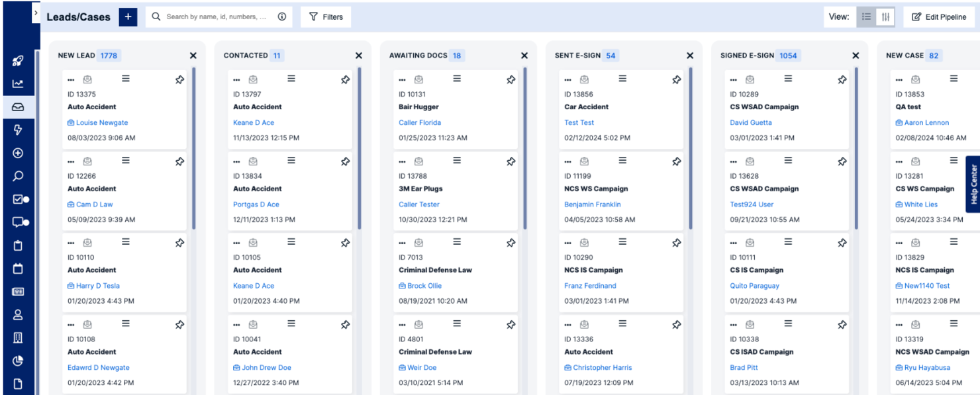
Task: Open the rocket launch icon in the sidebar
Action: click(19, 60)
